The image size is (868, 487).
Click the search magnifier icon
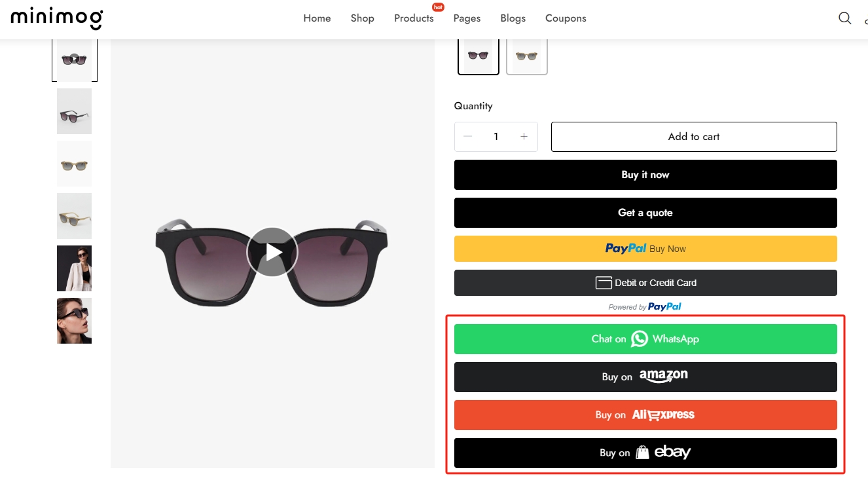(844, 18)
